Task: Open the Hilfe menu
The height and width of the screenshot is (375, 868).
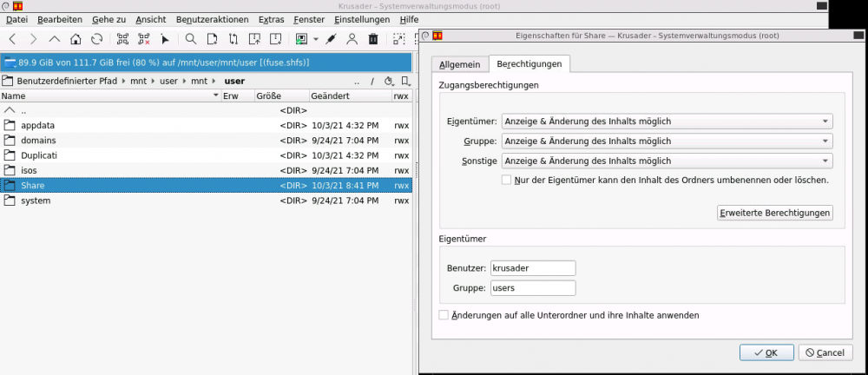Action: point(409,19)
